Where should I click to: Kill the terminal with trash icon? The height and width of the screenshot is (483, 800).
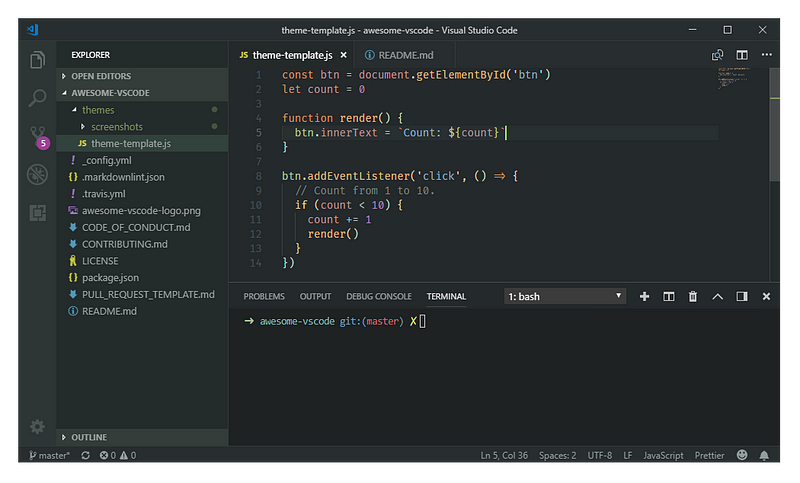click(x=693, y=296)
